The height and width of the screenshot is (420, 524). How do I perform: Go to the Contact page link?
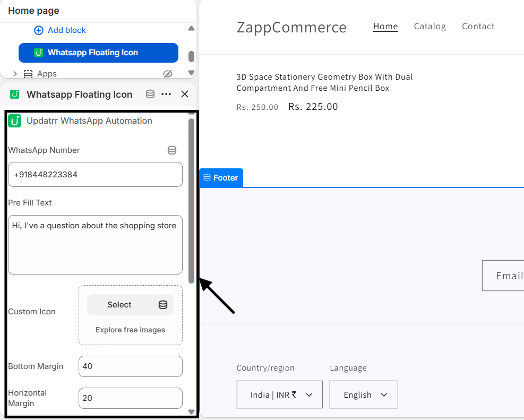[478, 27]
